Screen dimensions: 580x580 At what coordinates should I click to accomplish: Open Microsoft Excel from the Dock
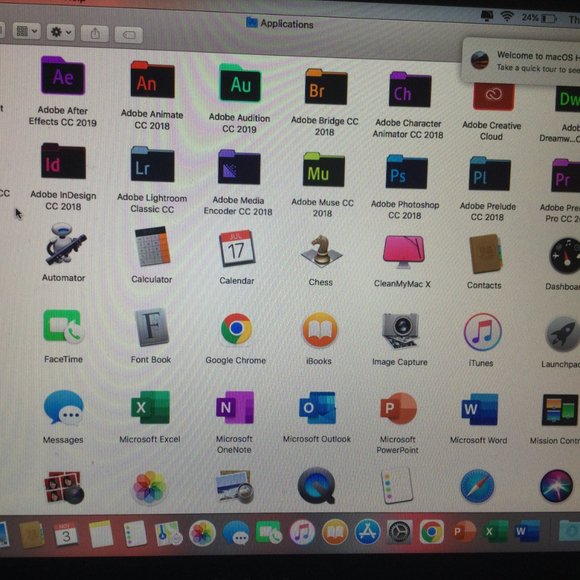[495, 532]
